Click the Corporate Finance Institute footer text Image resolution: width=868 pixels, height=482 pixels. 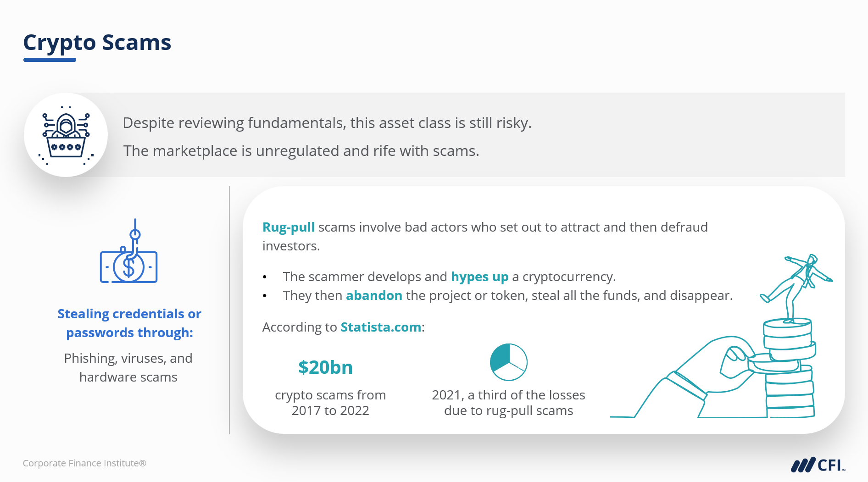(x=85, y=463)
